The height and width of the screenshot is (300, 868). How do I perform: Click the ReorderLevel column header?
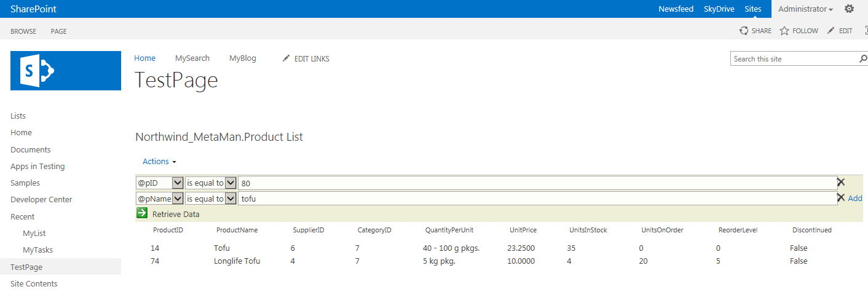click(x=738, y=230)
